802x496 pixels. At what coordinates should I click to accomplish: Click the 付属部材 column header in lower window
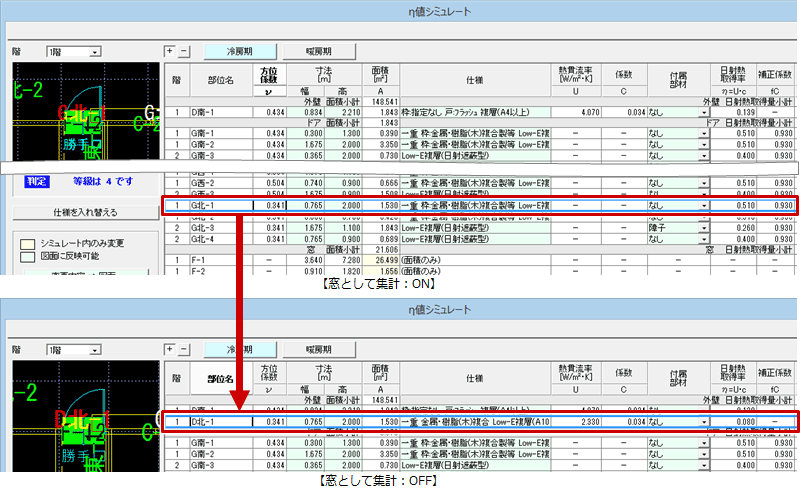point(679,378)
